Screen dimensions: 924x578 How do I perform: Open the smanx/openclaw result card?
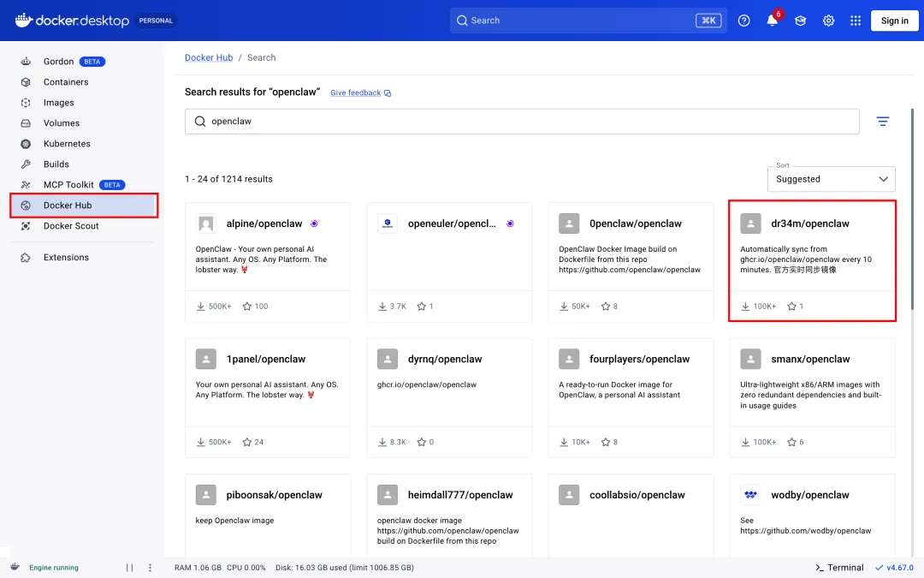[x=812, y=398]
